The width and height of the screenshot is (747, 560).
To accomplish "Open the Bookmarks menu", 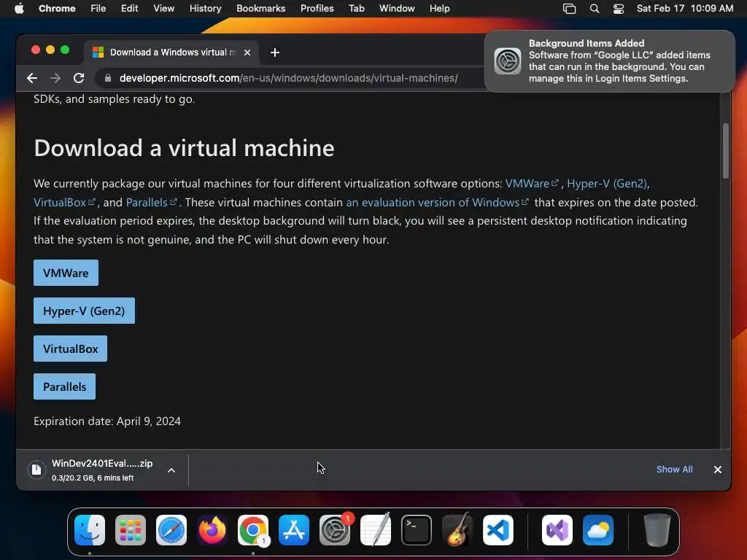I will tap(261, 9).
